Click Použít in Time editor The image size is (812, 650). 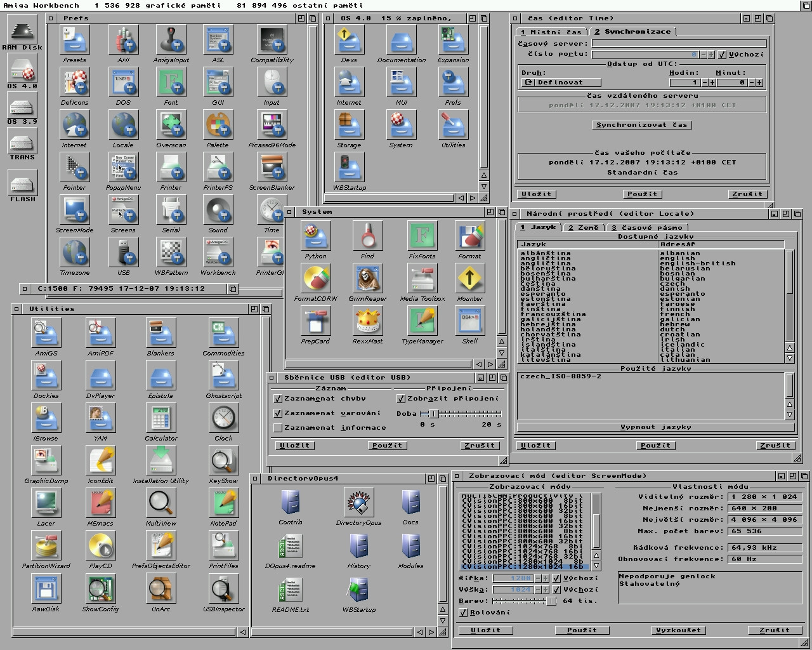point(643,194)
